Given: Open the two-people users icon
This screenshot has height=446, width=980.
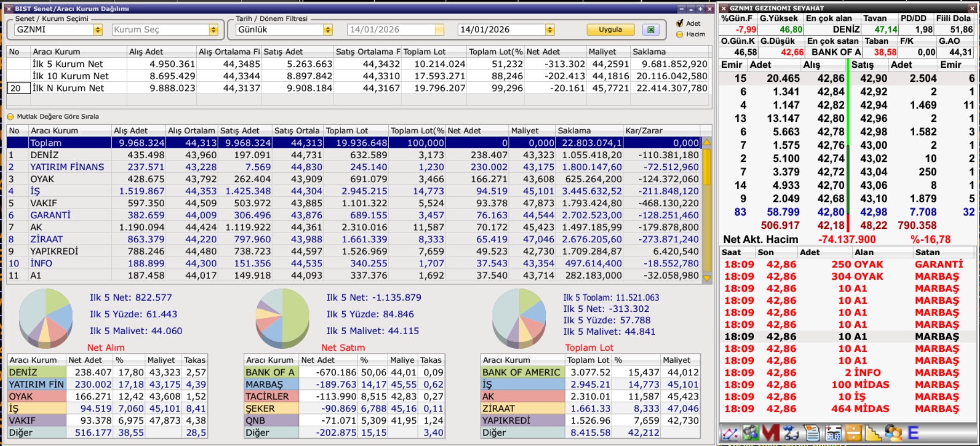Looking at the screenshot, I should pos(893,433).
